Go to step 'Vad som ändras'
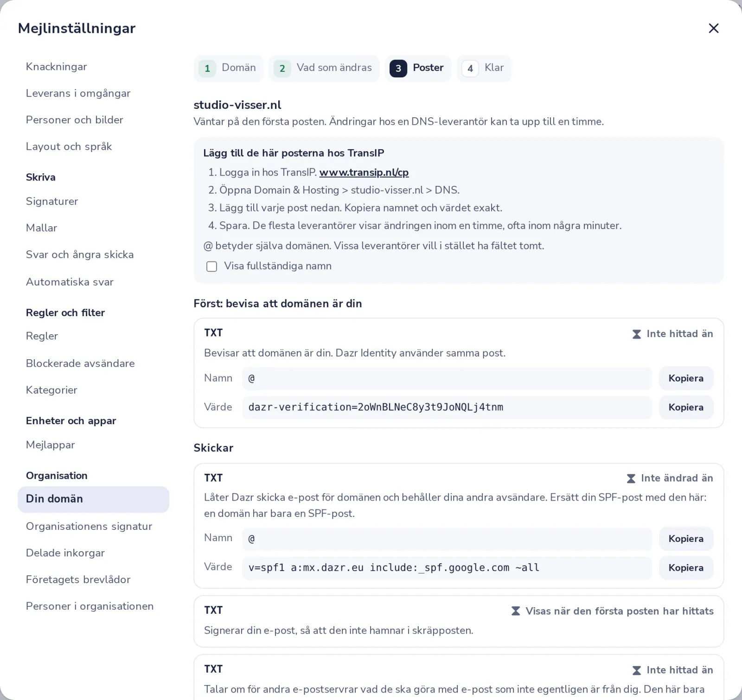The height and width of the screenshot is (700, 742). [x=324, y=68]
